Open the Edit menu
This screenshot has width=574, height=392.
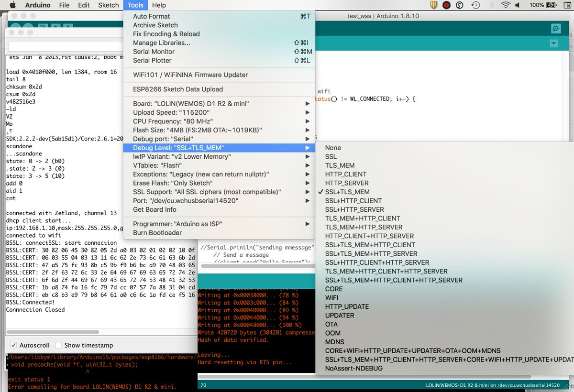click(x=84, y=5)
